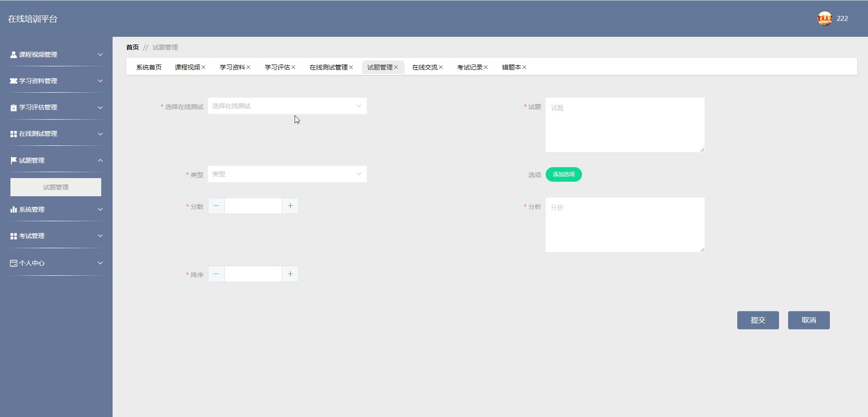Image resolution: width=868 pixels, height=417 pixels.
Task: Decrease the 分数 value with minus
Action: tap(217, 206)
